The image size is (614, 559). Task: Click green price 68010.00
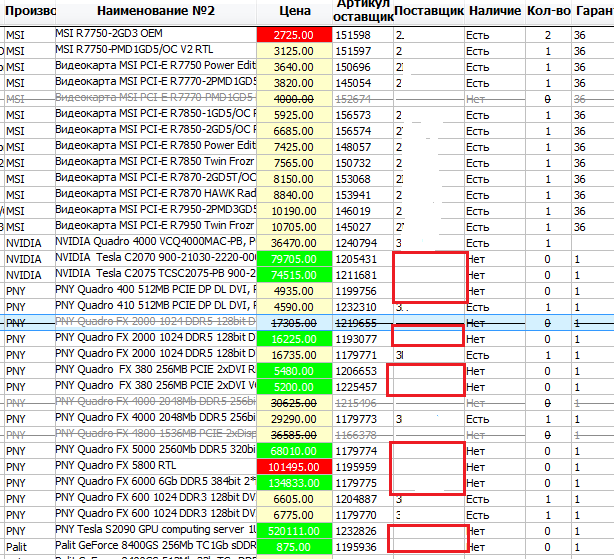click(294, 451)
